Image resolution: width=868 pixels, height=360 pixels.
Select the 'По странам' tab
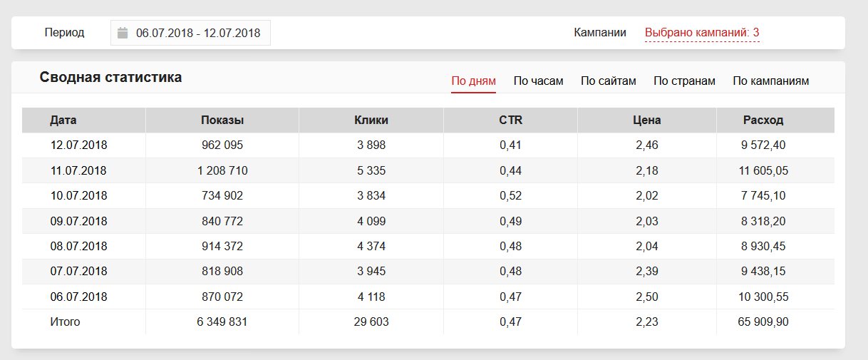(684, 81)
